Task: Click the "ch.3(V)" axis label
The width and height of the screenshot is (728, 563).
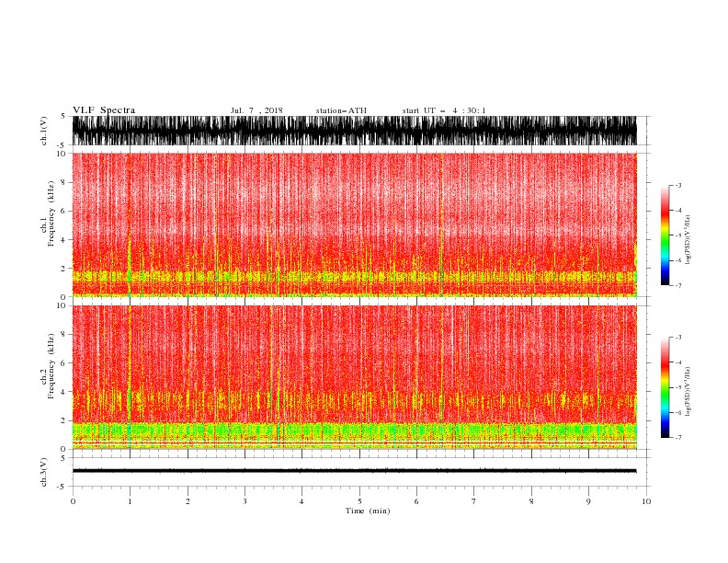Action: coord(44,472)
